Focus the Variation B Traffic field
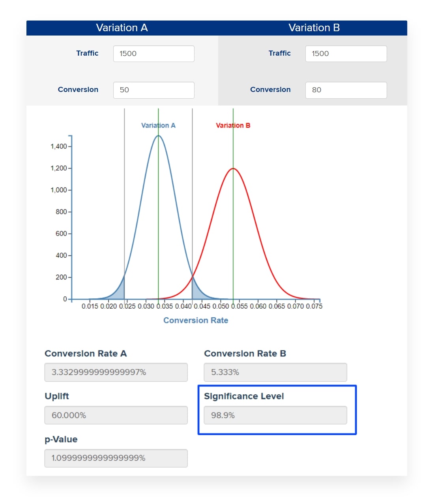This screenshot has height=504, width=434. click(x=346, y=54)
